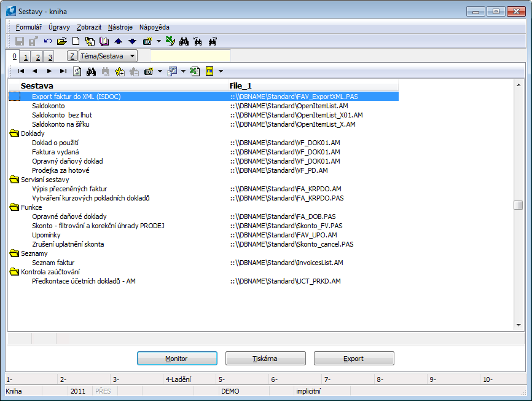Image resolution: width=532 pixels, height=401 pixels.
Task: Collapse the Funkce folder
Action: click(14, 207)
